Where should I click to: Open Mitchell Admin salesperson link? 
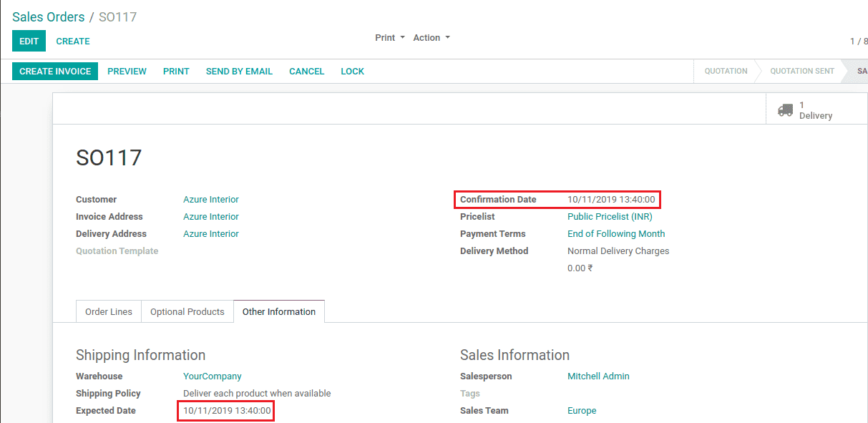click(598, 376)
